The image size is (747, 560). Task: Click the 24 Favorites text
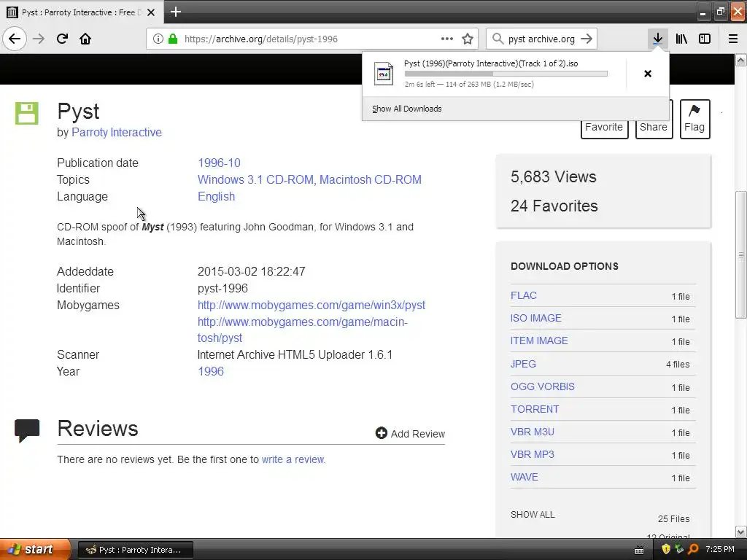(554, 206)
